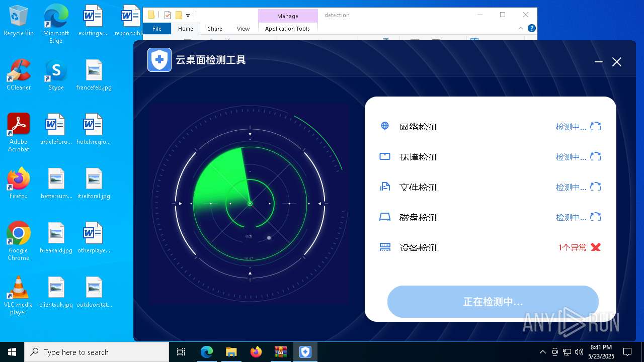
Task: Select the Microsoft Edge desktop shortcut
Action: [56, 24]
